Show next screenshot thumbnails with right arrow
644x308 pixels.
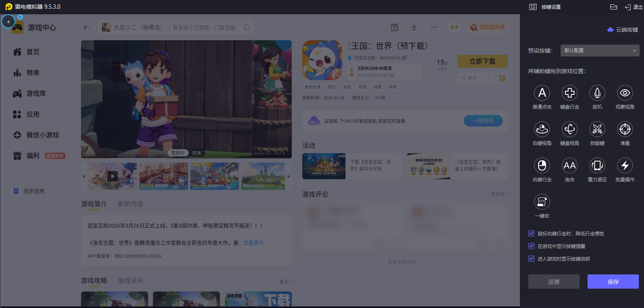289,177
